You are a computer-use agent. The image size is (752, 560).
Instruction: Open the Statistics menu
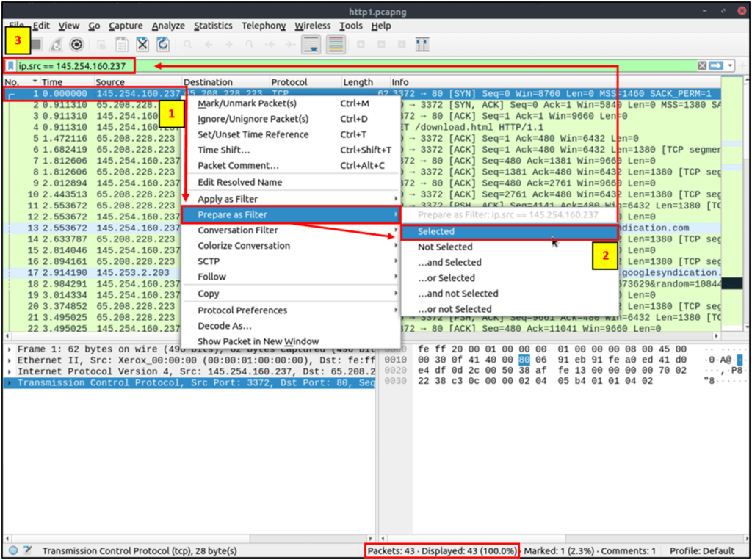click(x=213, y=26)
